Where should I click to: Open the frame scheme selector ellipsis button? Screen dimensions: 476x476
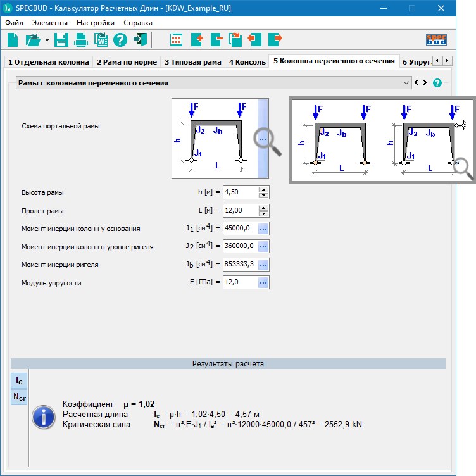click(263, 139)
